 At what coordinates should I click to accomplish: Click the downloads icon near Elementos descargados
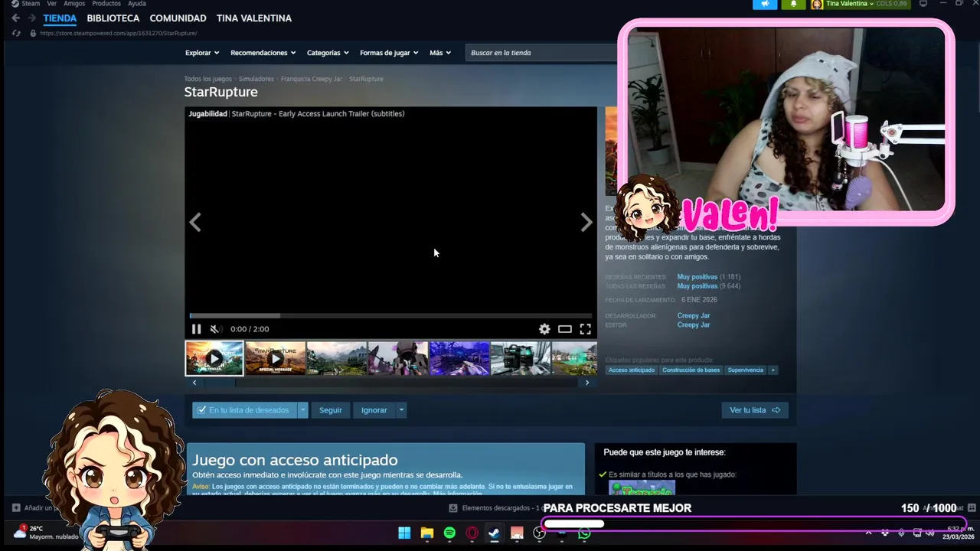coord(453,508)
